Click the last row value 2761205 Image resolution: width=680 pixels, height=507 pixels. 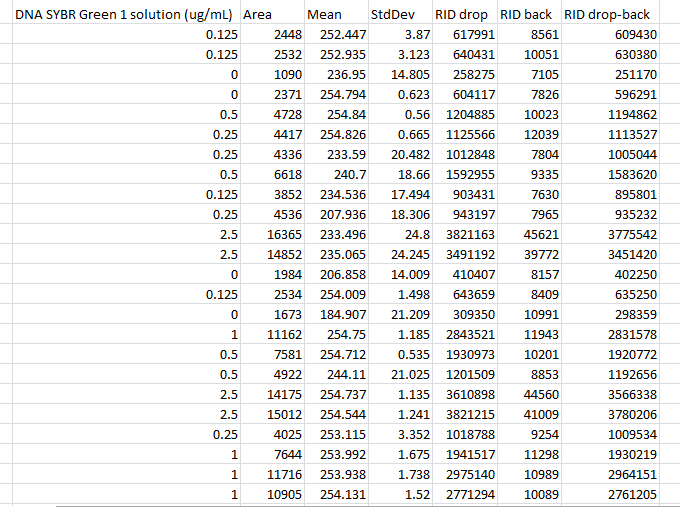pyautogui.click(x=628, y=494)
